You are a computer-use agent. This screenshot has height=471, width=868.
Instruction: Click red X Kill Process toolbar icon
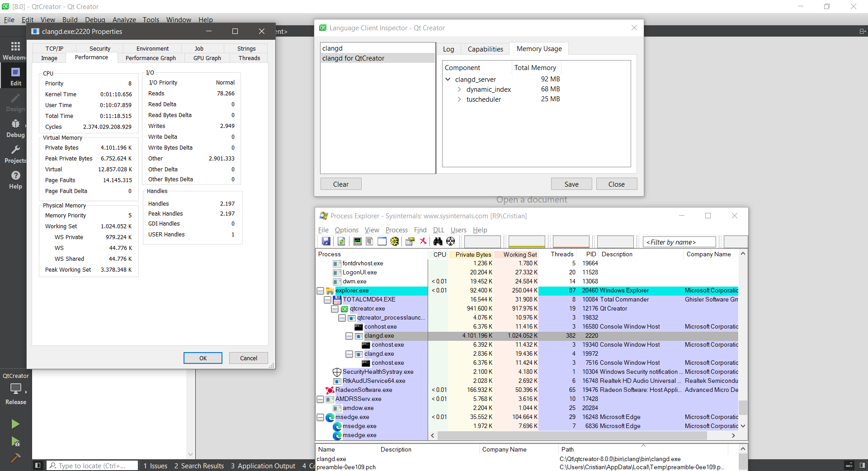(x=423, y=241)
